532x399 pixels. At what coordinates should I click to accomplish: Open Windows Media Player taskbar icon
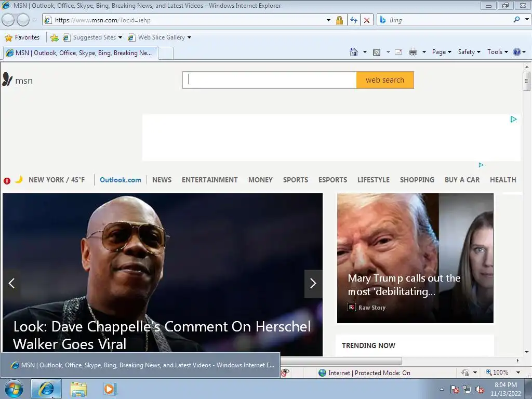point(110,389)
